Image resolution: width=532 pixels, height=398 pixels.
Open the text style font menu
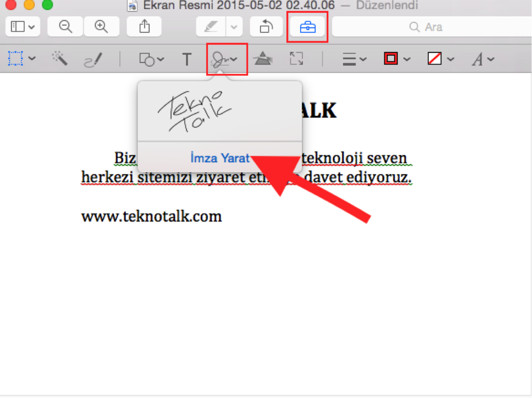click(483, 59)
